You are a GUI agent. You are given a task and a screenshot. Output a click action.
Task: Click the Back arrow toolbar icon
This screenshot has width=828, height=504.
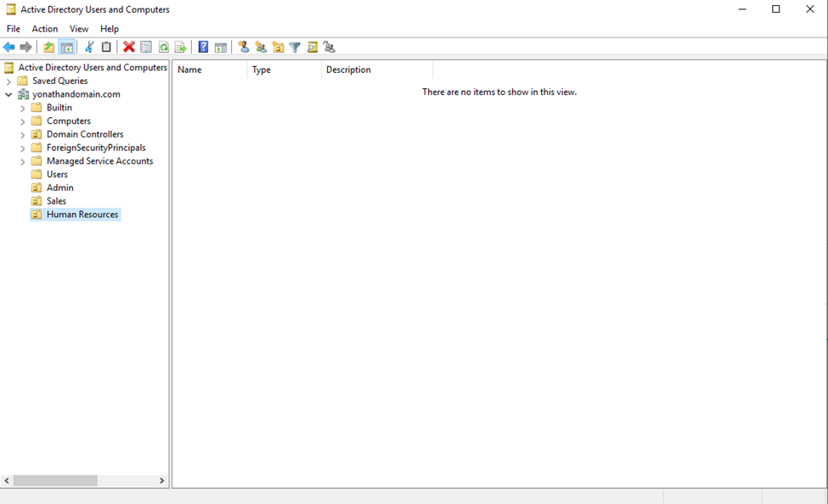point(9,47)
